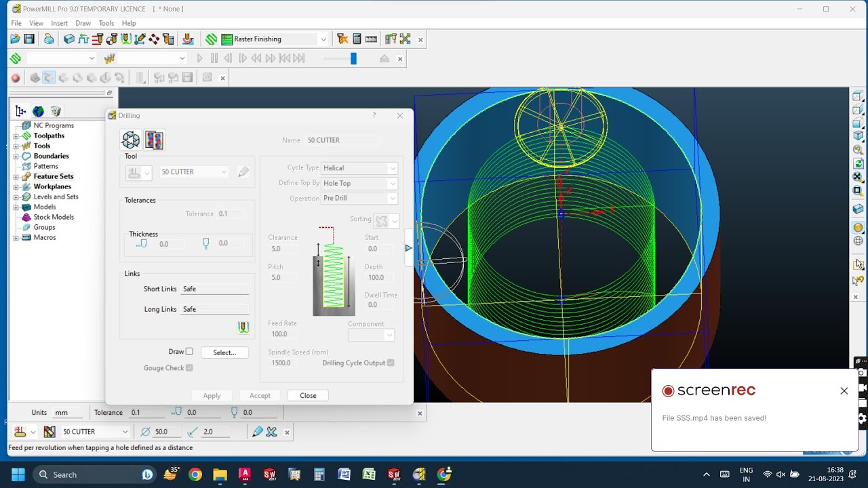Screen dimensions: 868x488
Task: Open the Tools menu
Action: (106, 23)
